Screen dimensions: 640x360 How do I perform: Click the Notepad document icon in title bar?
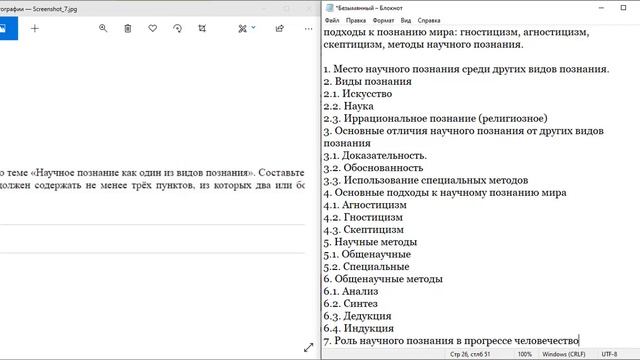329,8
